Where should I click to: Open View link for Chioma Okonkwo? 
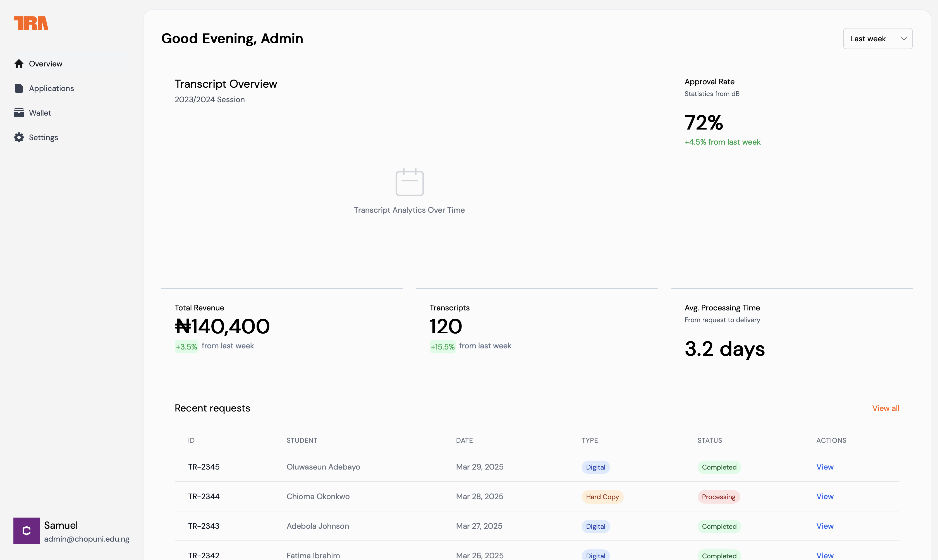(824, 496)
